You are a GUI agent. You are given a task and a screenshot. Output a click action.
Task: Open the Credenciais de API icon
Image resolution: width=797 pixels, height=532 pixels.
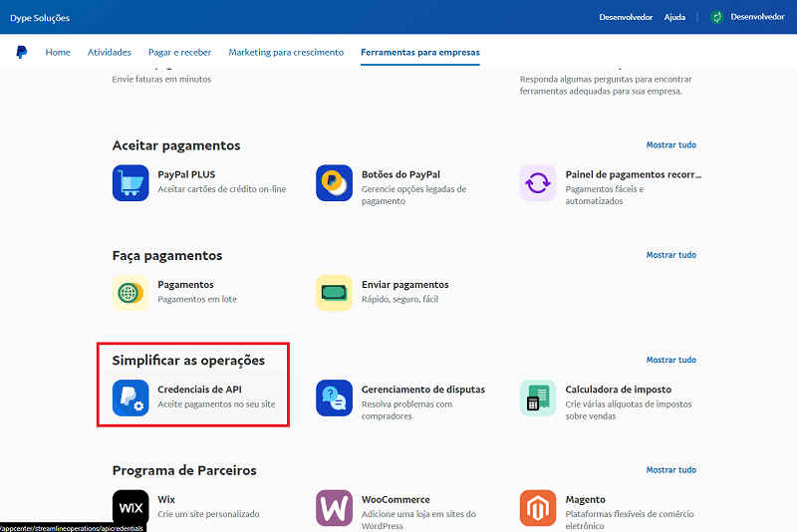point(131,398)
